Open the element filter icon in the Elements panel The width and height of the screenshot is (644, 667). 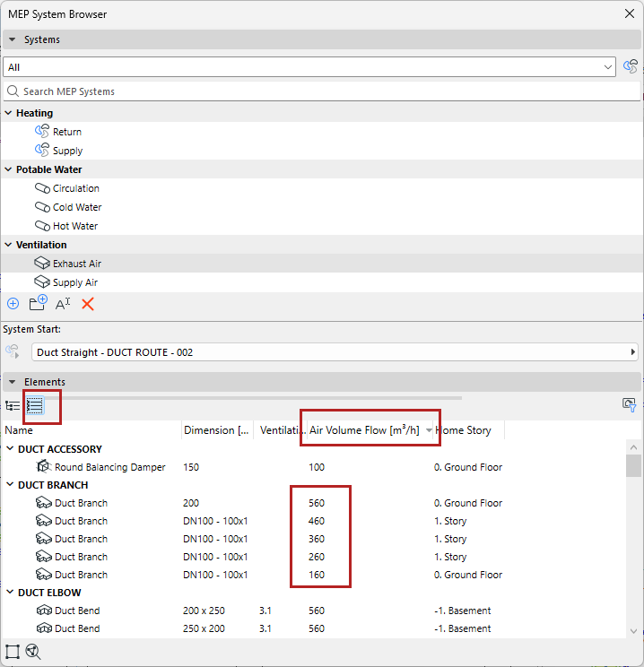pyautogui.click(x=629, y=404)
